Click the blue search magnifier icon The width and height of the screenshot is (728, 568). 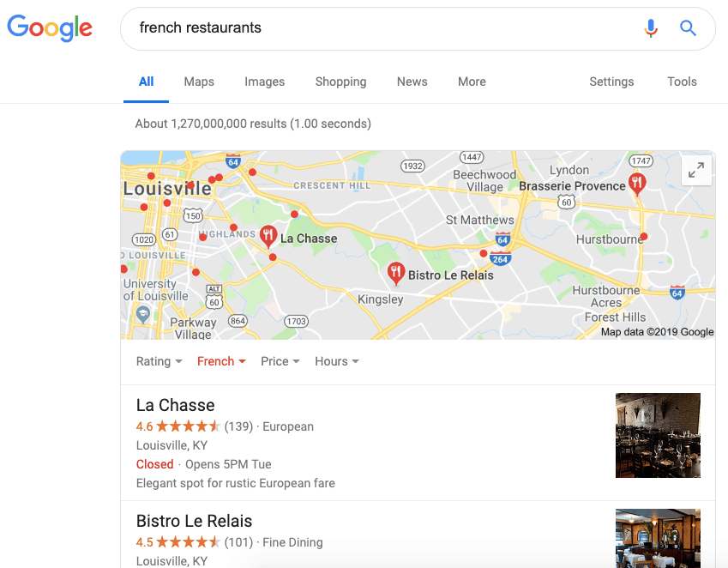[688, 28]
